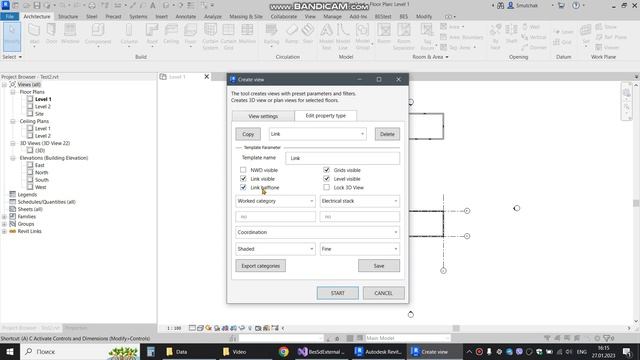Open the Annotate ribbon tab
The image size is (640, 360).
click(186, 16)
